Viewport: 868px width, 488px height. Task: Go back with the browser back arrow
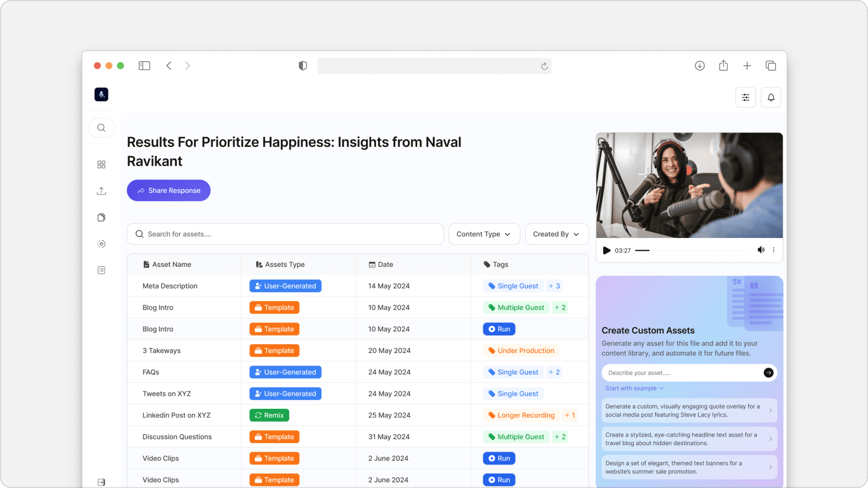(169, 66)
